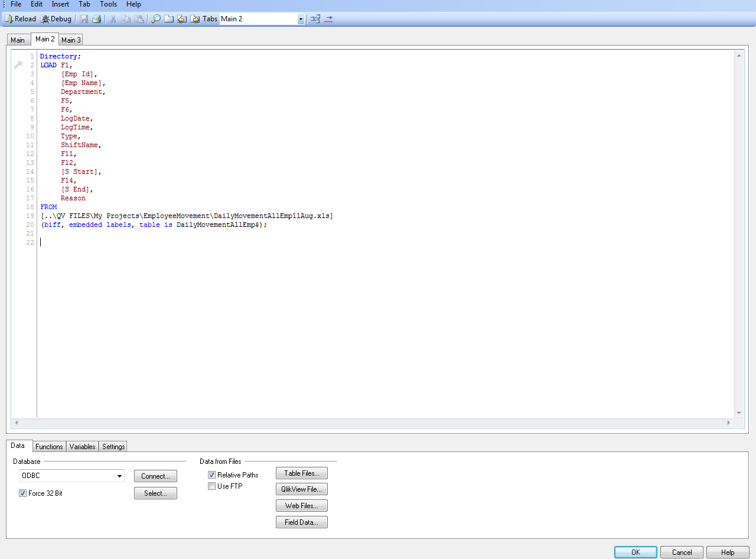The height and width of the screenshot is (559, 756).
Task: Click the QlikView File... button
Action: (302, 489)
